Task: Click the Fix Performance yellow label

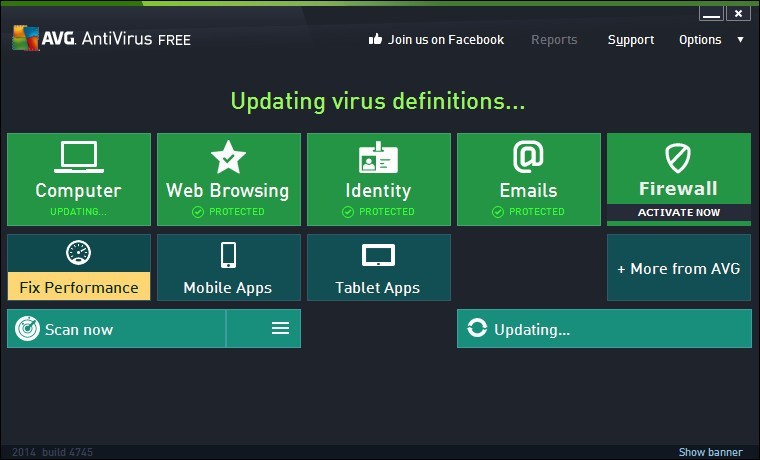Action: [x=79, y=286]
